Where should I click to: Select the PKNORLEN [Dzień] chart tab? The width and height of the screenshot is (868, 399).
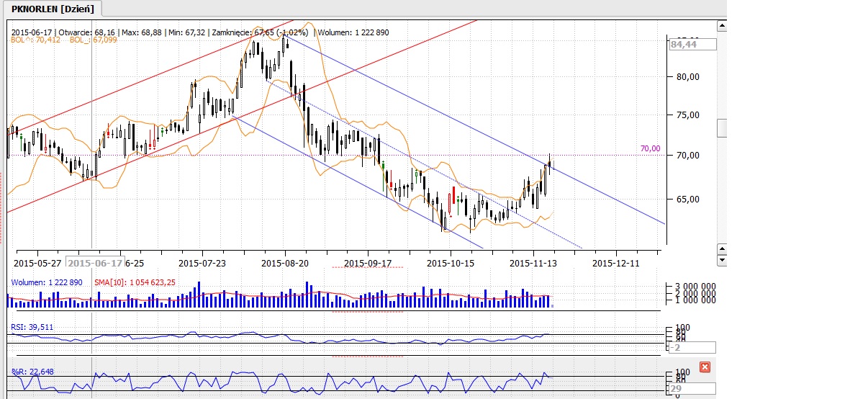(53, 9)
